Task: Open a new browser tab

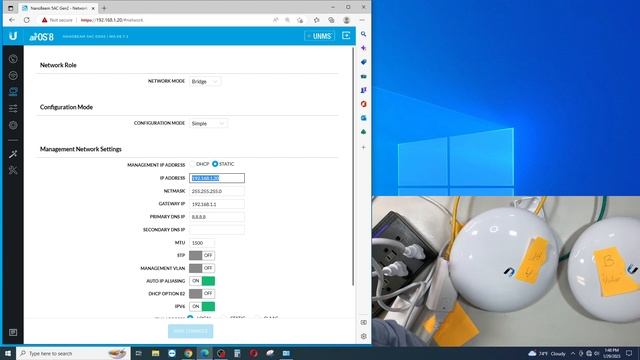Action: (x=104, y=8)
